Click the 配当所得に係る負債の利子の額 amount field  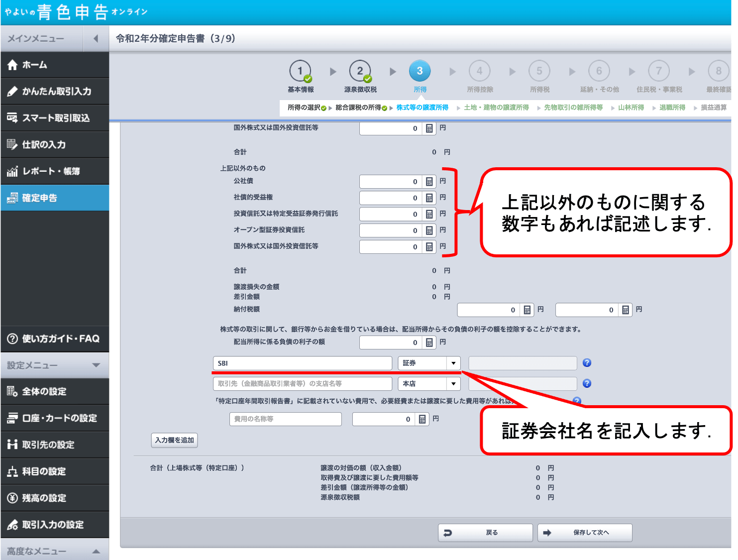pyautogui.click(x=391, y=342)
